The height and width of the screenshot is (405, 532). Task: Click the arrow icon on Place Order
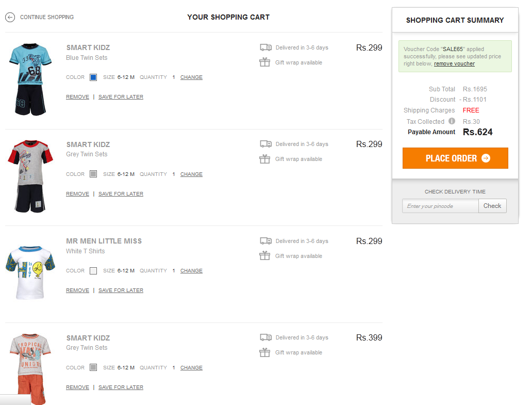pyautogui.click(x=486, y=158)
